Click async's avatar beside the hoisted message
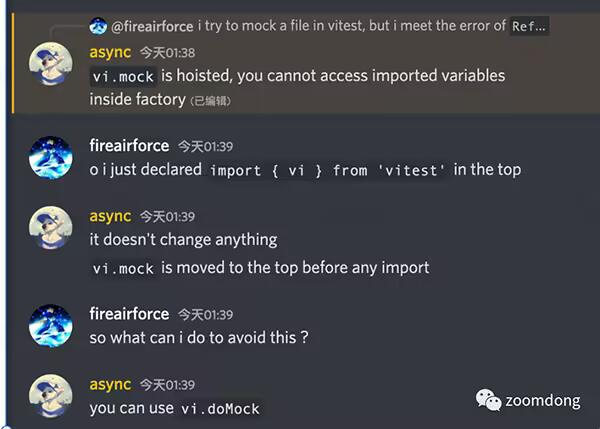Image resolution: width=600 pixels, height=429 pixels. pos(50,67)
